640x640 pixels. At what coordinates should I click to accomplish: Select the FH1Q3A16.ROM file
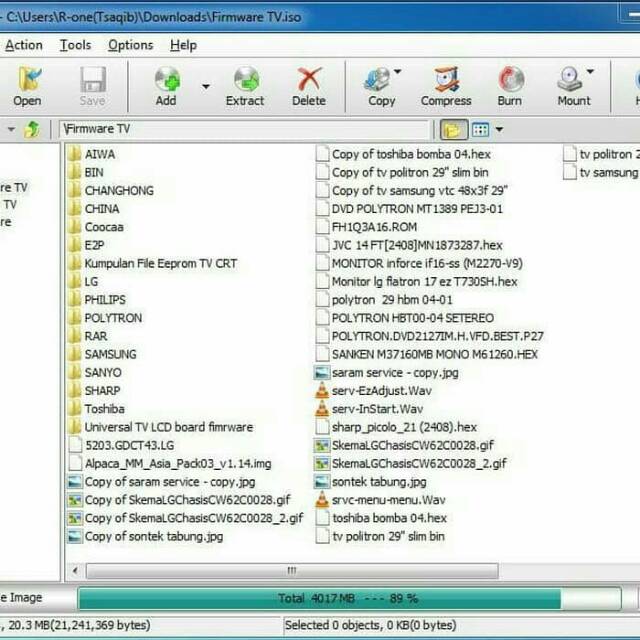373,227
